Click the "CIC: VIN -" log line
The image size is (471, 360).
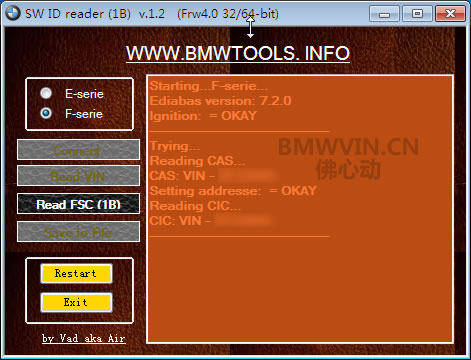coord(180,221)
